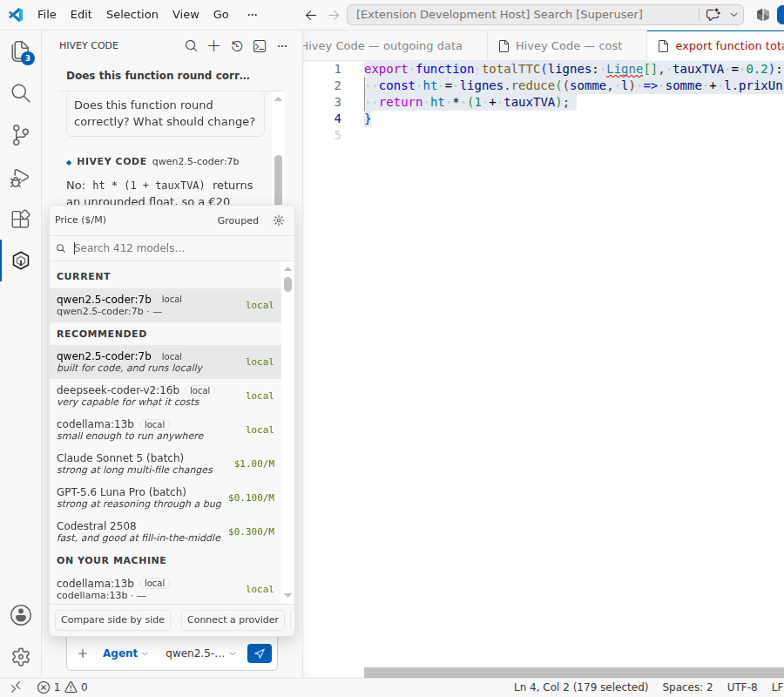Select recommended codellama:13b small enough model

tap(166, 430)
